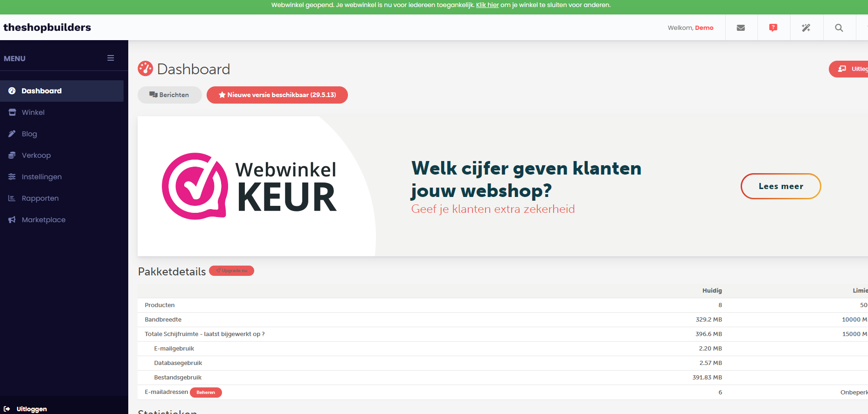Screen dimensions: 868x414
Task: Click the Dashboard gauge icon in title
Action: 145,69
